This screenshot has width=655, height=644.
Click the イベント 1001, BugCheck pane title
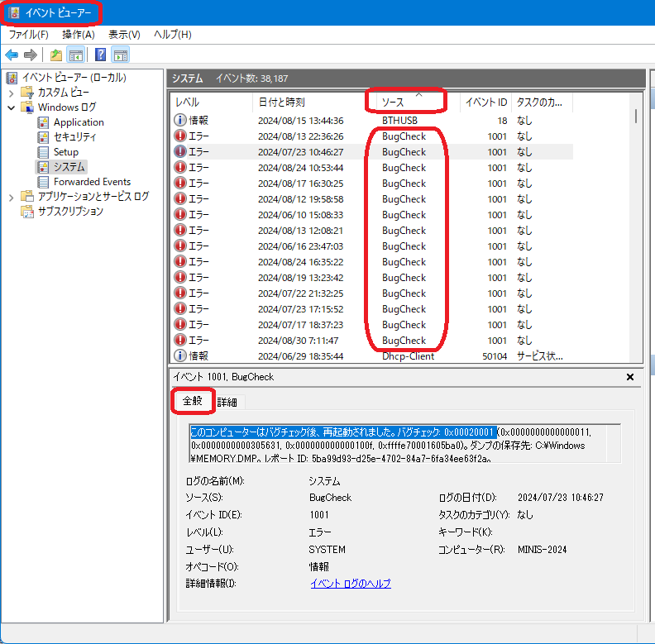click(x=223, y=377)
